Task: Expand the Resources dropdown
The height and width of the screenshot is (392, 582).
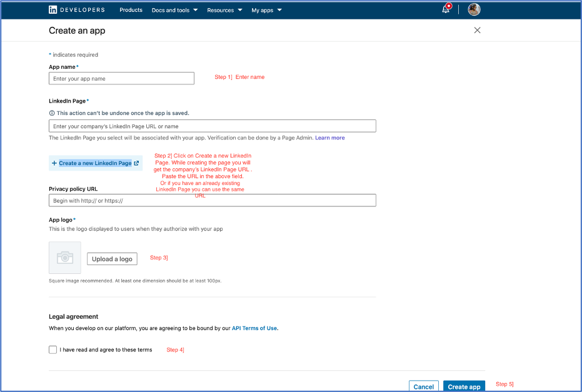Action: pos(224,11)
